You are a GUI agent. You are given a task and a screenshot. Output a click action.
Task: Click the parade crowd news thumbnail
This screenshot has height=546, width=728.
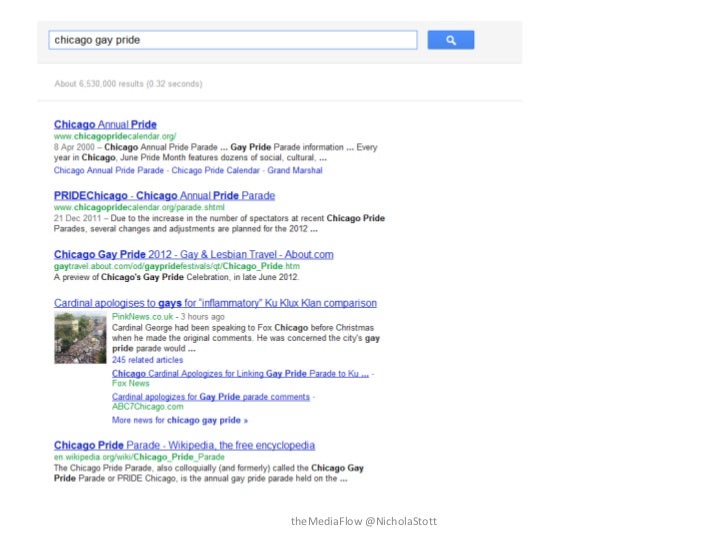pyautogui.click(x=80, y=338)
